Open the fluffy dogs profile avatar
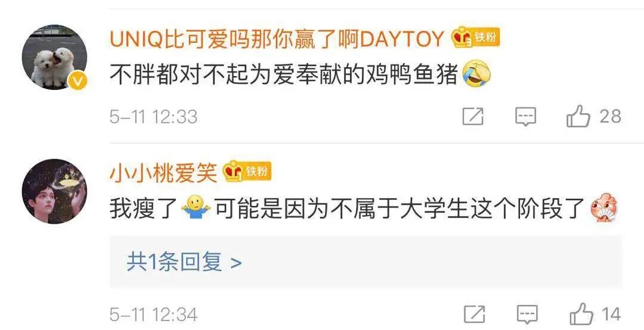The image size is (644, 330). tap(54, 57)
